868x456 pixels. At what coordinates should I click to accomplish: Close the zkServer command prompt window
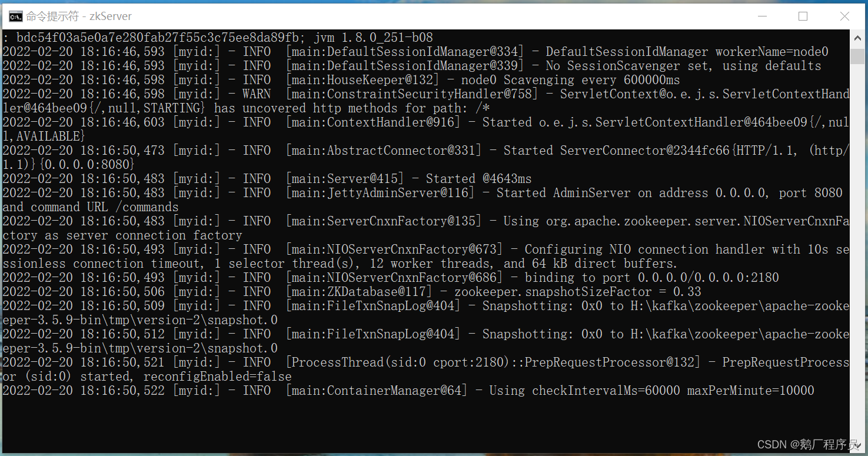(844, 16)
